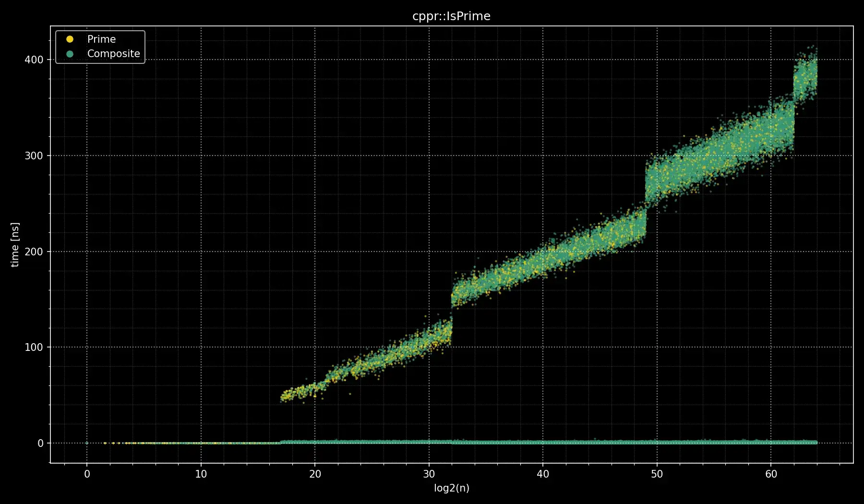This screenshot has width=864, height=504.
Task: Click the x-axis tick label 40
Action: [543, 474]
